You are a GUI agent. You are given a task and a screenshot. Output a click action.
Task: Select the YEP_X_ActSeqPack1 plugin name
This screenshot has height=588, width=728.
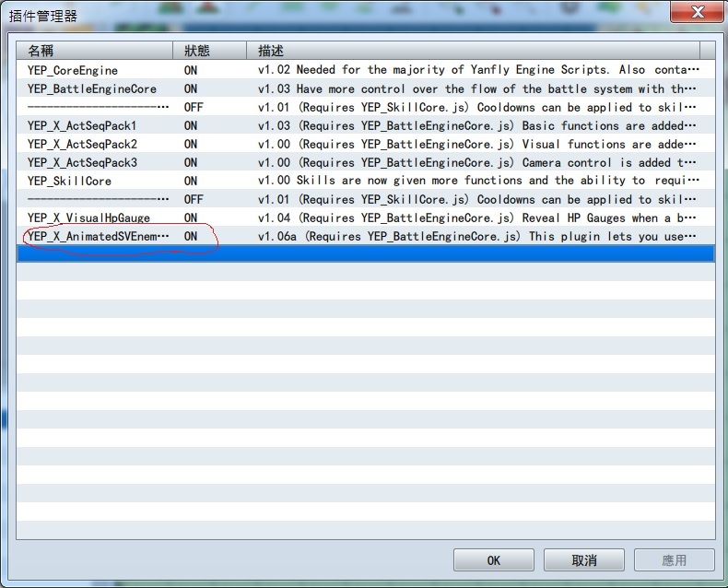coord(82,126)
